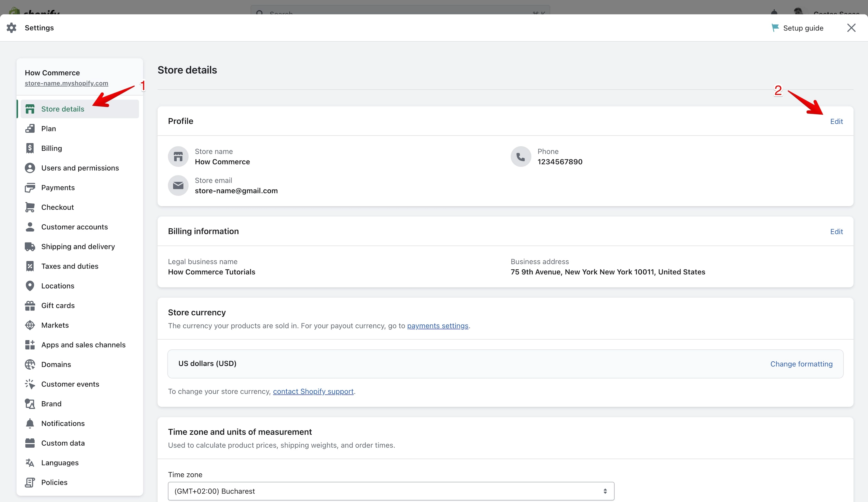Click Edit on the Profile card
Viewport: 868px width, 502px height.
click(836, 121)
